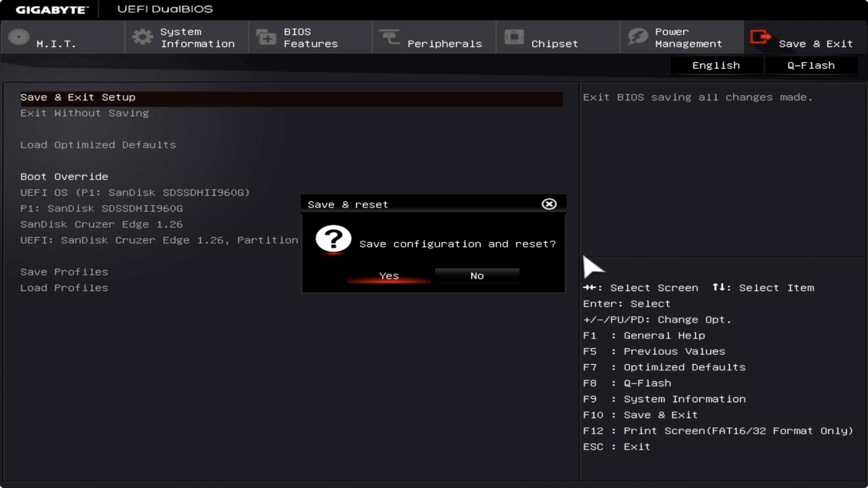Click the red Save & Exit arrow icon
Viewport: 868px width, 488px height.
[760, 37]
